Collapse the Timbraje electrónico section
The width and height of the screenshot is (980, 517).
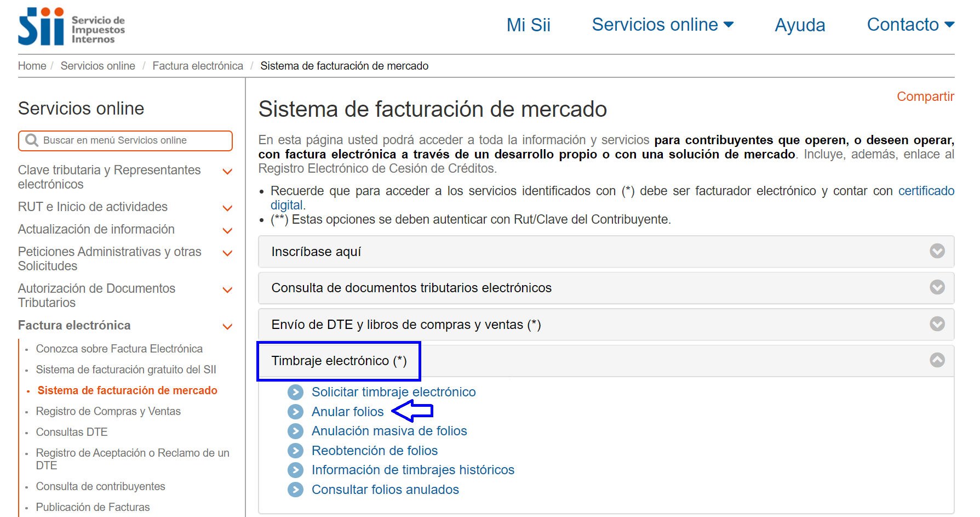coord(937,360)
